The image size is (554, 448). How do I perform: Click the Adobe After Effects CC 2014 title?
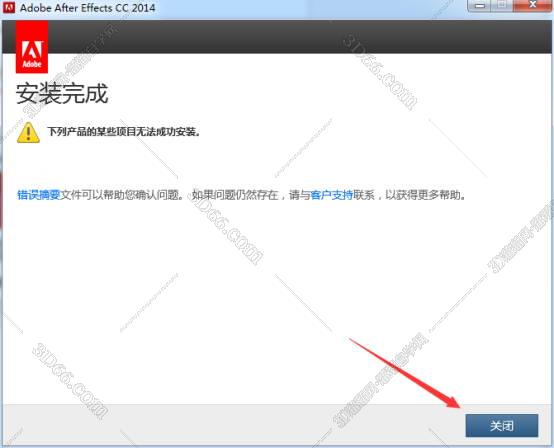point(88,8)
